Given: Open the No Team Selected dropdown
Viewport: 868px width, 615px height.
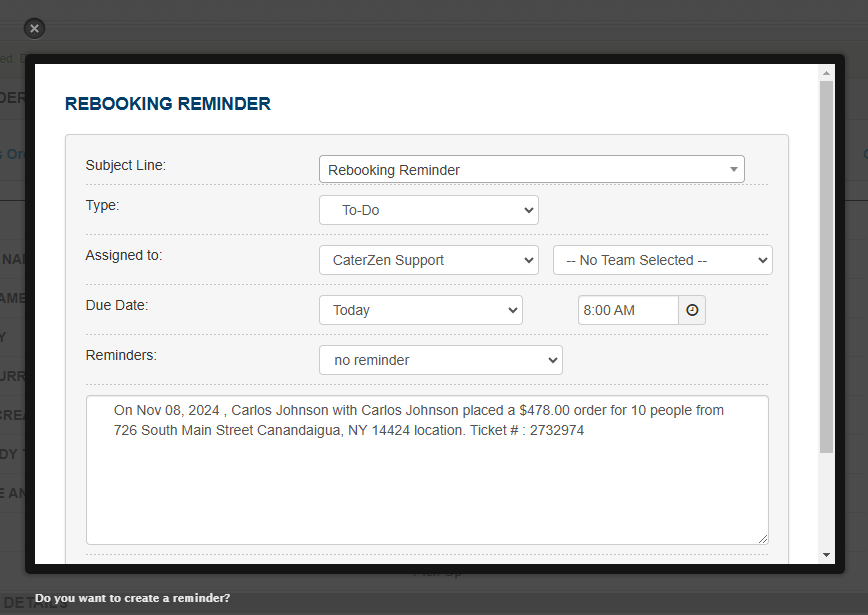Looking at the screenshot, I should (663, 260).
